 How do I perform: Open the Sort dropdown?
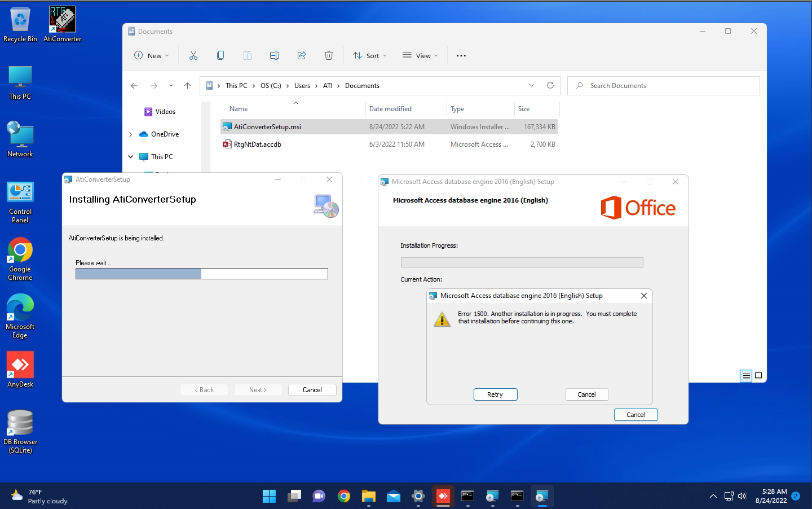point(369,55)
